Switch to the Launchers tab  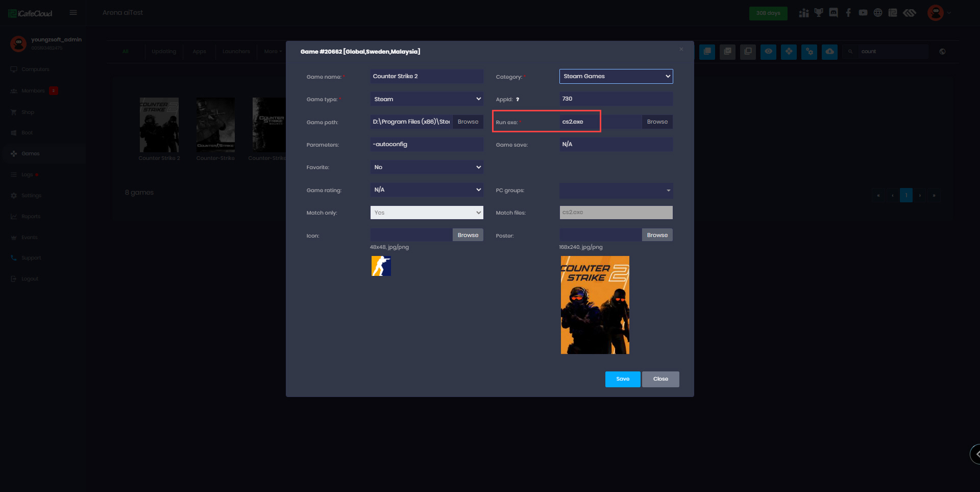tap(236, 52)
